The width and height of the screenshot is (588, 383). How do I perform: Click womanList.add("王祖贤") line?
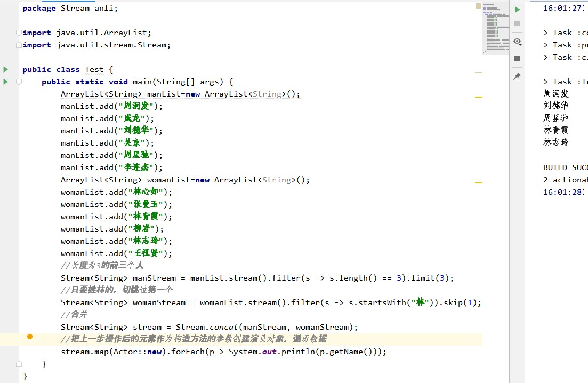pos(117,253)
